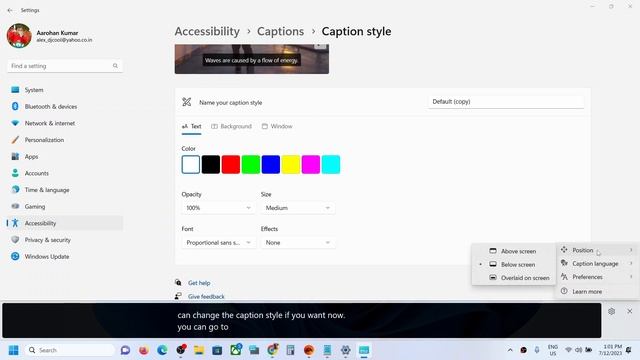Image resolution: width=640 pixels, height=360 pixels.
Task: Go to Captions in the breadcrumb
Action: [x=280, y=31]
